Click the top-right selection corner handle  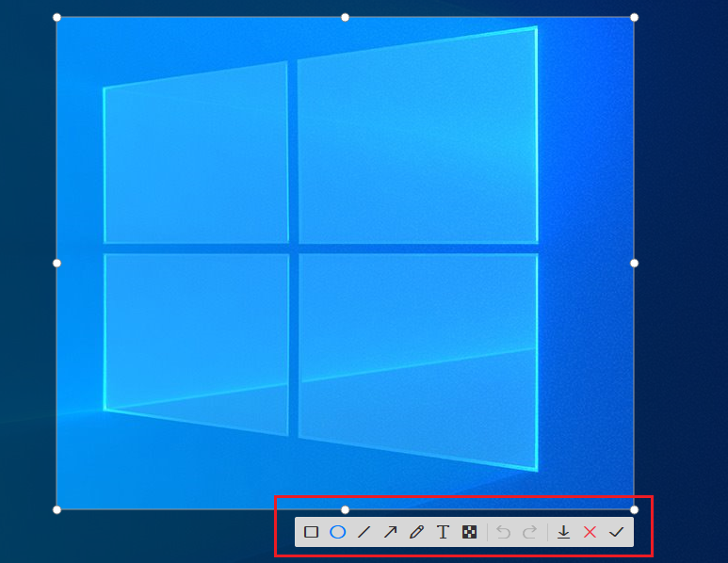click(x=634, y=17)
